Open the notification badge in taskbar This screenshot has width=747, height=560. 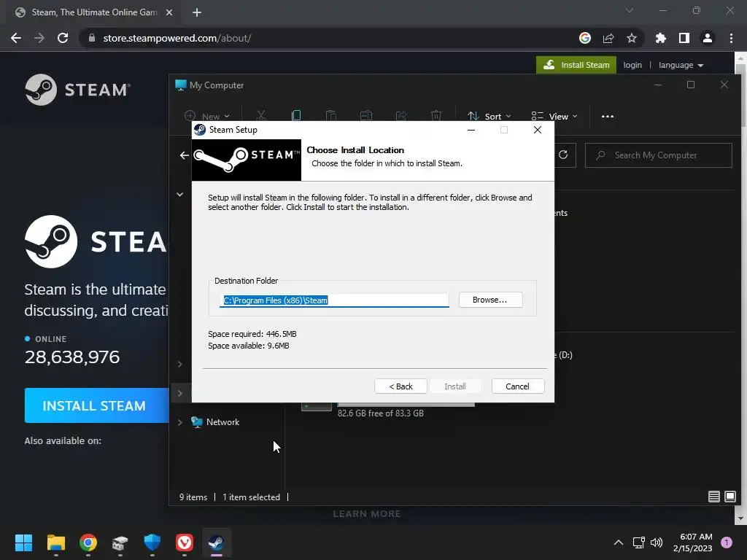pos(727,542)
